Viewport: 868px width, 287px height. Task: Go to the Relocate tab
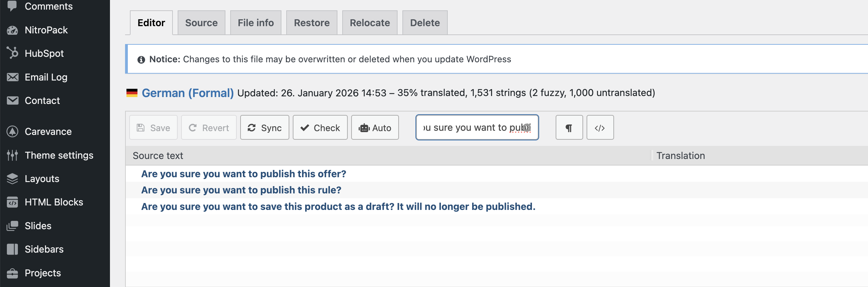click(370, 23)
